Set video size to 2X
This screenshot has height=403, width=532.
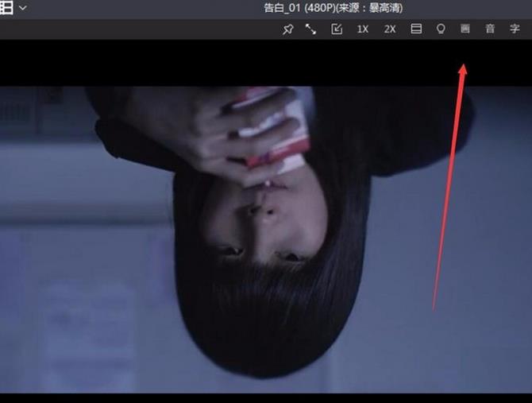point(390,29)
